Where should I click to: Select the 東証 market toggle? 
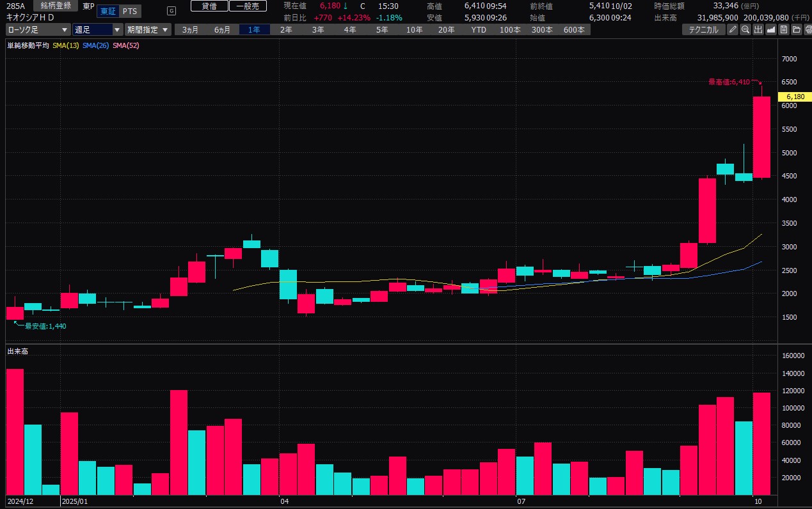tap(108, 11)
